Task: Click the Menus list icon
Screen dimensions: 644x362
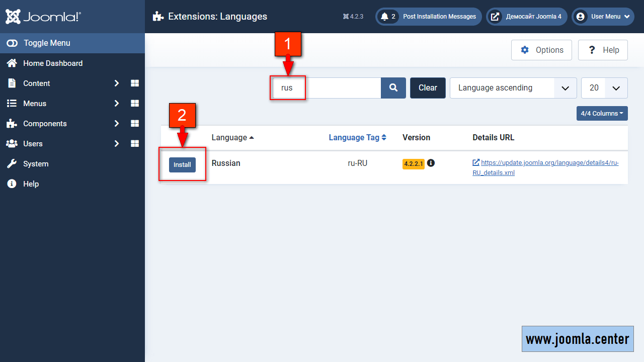Action: click(12, 104)
